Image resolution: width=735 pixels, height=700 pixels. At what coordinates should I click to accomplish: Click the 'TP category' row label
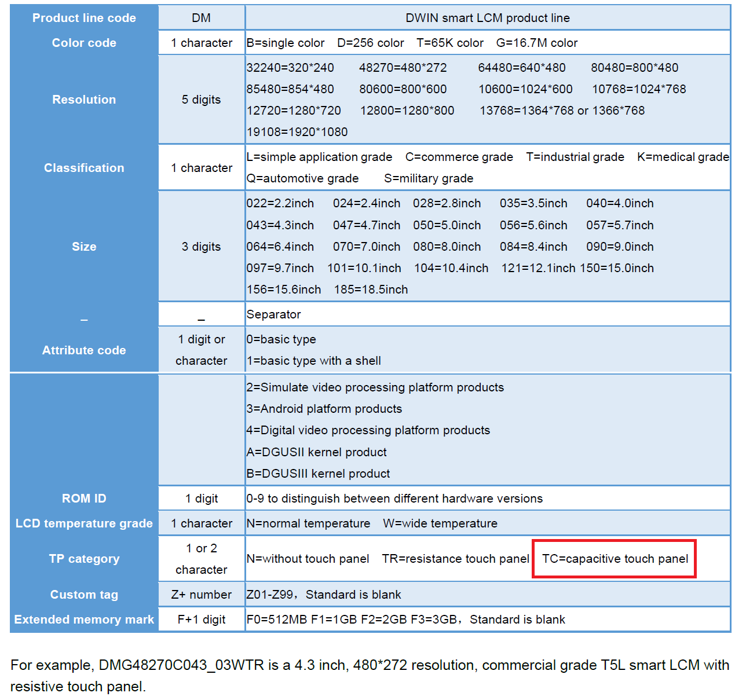pos(84,559)
